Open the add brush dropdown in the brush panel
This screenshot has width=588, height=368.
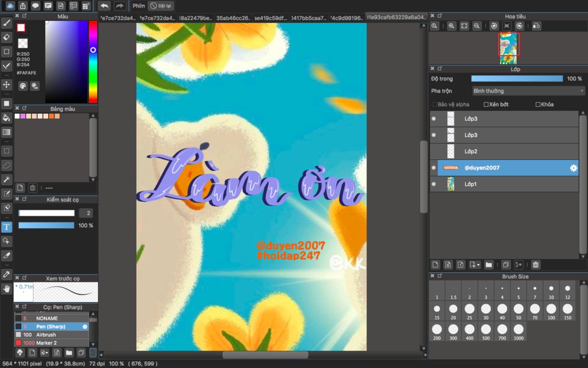(45, 352)
